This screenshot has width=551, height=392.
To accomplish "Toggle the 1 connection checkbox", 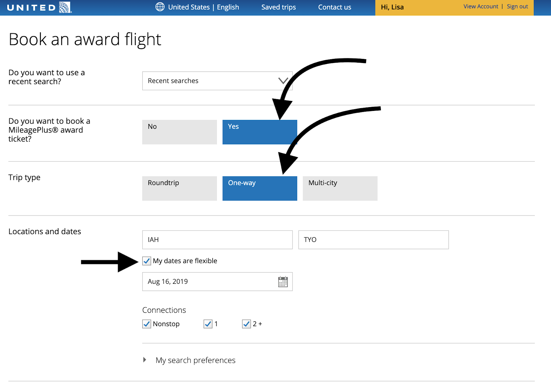I will tap(208, 324).
